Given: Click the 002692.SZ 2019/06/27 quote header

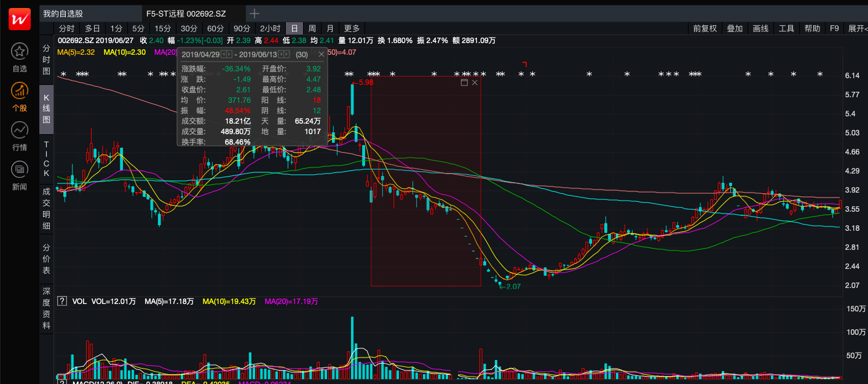Looking at the screenshot, I should pyautogui.click(x=95, y=41).
